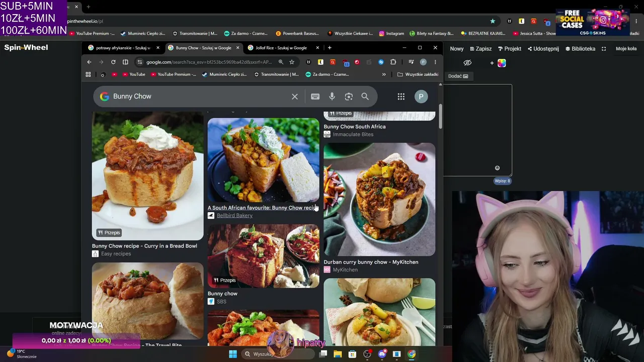The height and width of the screenshot is (362, 644).
Task: Open the Extensions puzzle icon in front Chrome
Action: pos(393,62)
